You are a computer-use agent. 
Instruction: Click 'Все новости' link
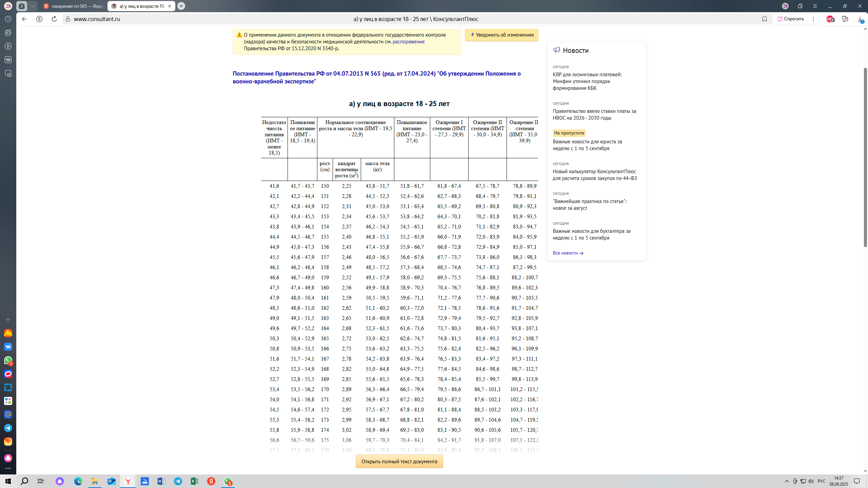click(x=568, y=253)
